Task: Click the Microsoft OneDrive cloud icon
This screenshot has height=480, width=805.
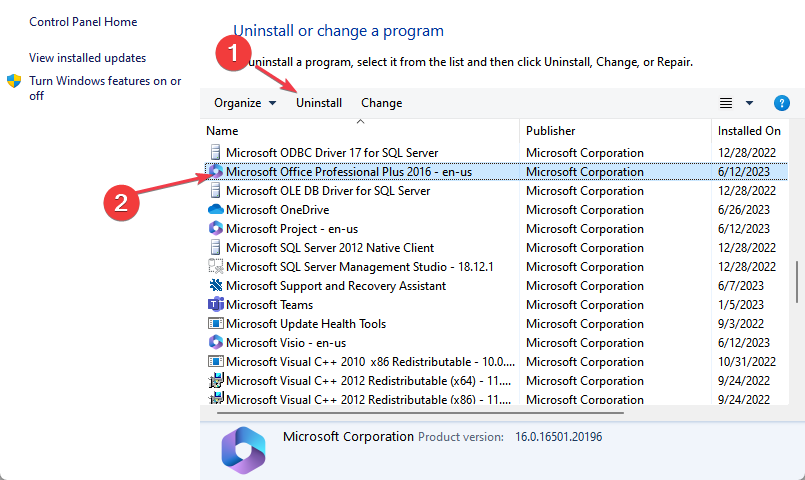Action: pyautogui.click(x=216, y=209)
